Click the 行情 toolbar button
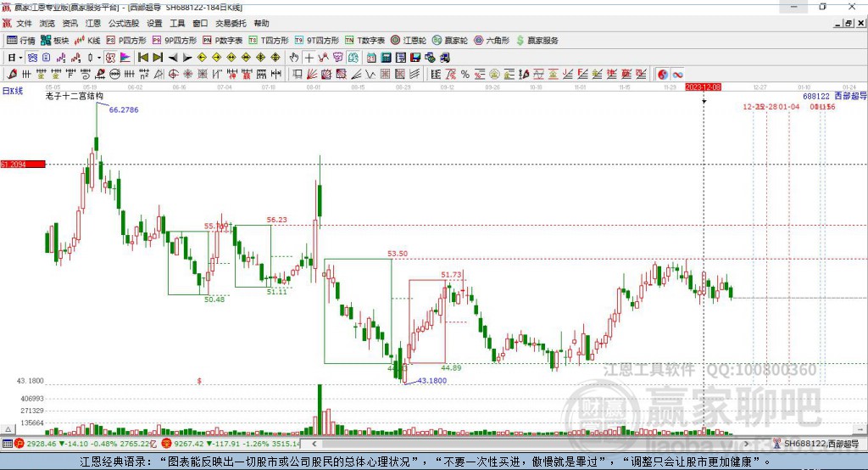 tap(20, 41)
